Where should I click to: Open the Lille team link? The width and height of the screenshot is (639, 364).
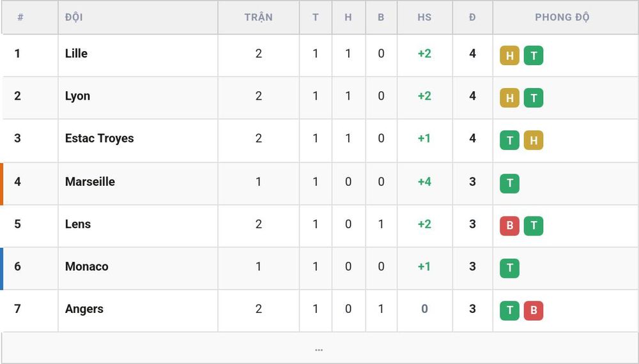(x=76, y=54)
